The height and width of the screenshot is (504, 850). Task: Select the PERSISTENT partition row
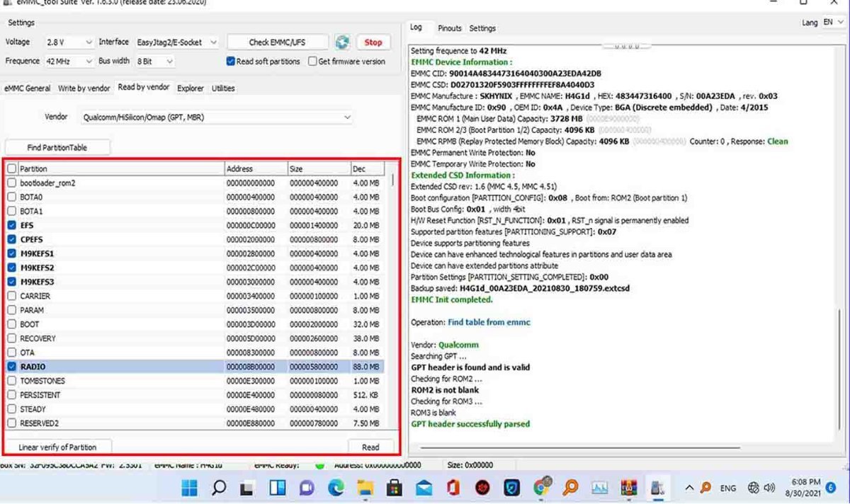[x=195, y=395]
